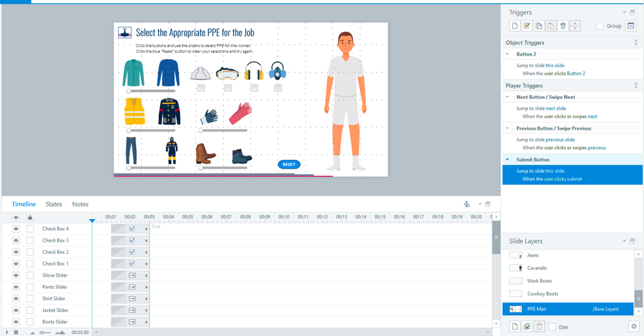The width and height of the screenshot is (644, 336).
Task: Click the respirator mask image on slide
Action: point(277,70)
